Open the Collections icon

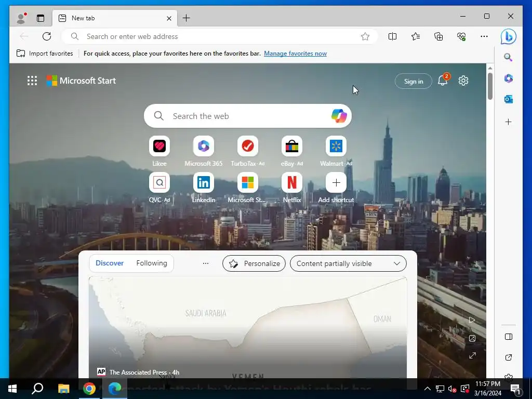pyautogui.click(x=438, y=36)
